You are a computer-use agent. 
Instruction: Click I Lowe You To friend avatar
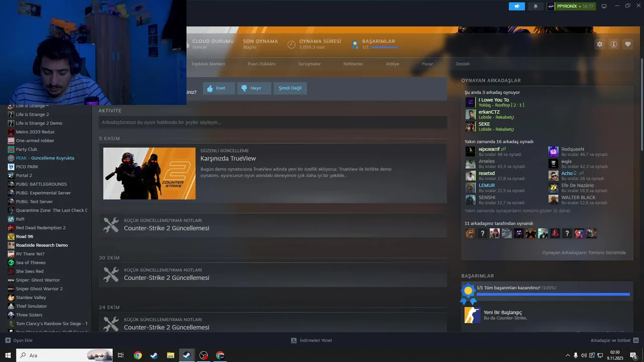click(470, 103)
